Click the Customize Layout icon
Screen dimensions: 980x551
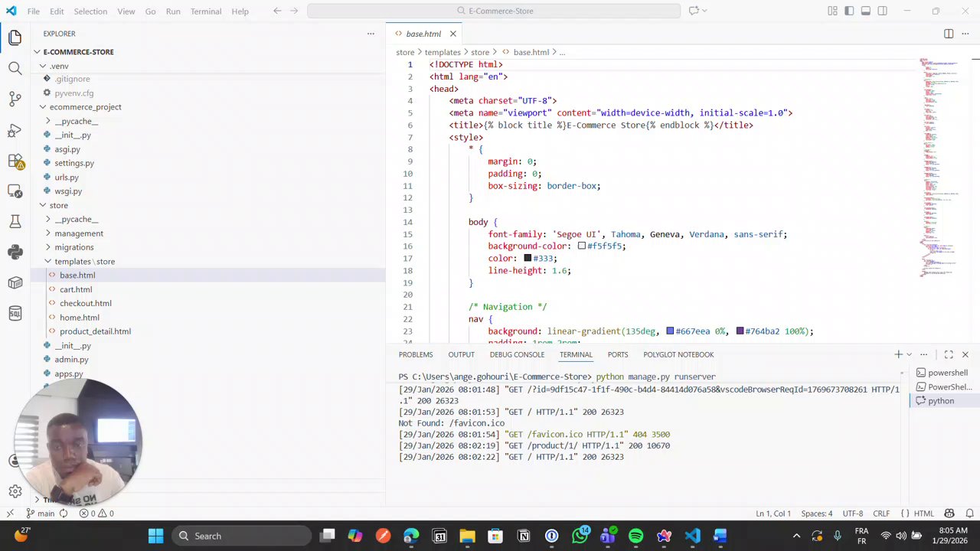832,11
